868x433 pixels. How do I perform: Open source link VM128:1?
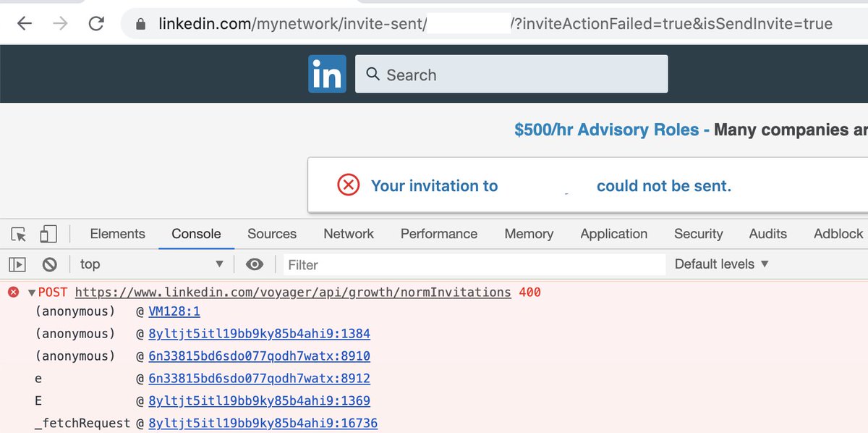pos(174,311)
